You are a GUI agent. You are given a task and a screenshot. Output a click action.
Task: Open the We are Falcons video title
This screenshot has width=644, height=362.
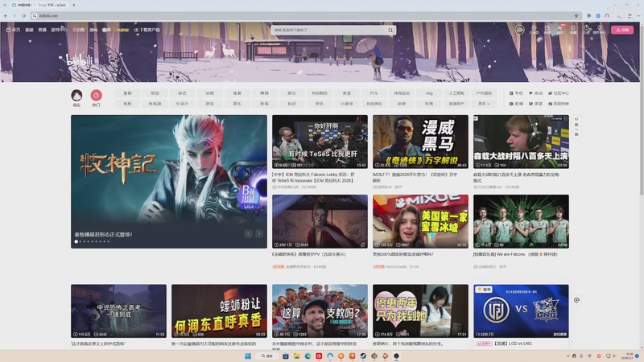515,254
